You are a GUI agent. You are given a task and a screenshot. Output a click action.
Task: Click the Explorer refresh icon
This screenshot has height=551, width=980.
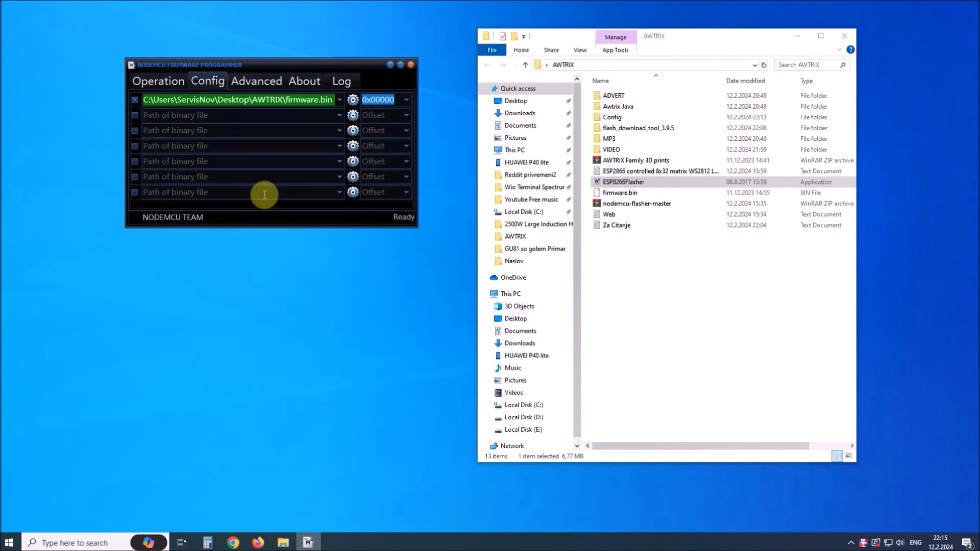point(764,65)
